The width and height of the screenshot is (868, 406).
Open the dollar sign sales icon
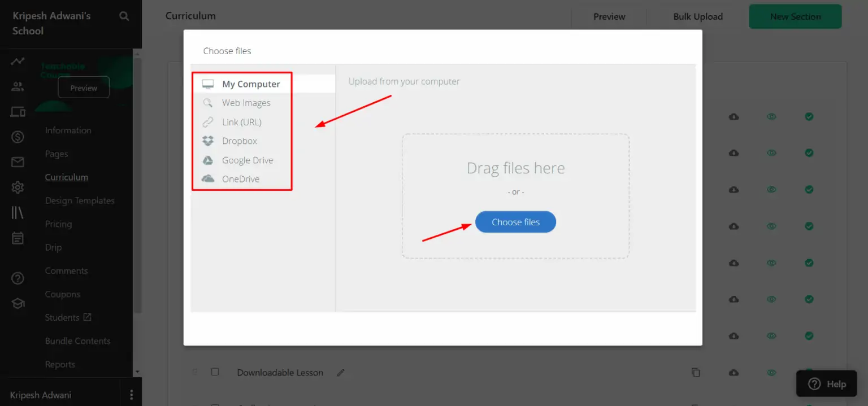18,137
